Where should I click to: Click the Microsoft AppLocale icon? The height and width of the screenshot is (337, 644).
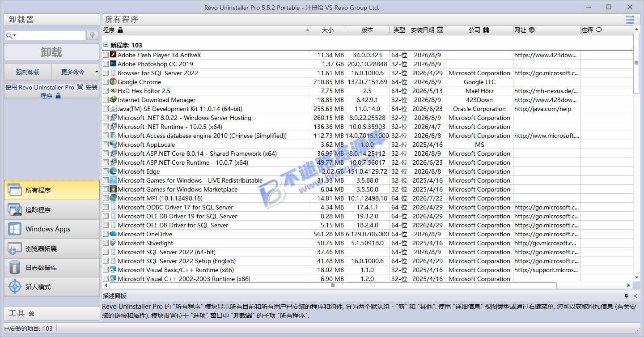(x=113, y=145)
